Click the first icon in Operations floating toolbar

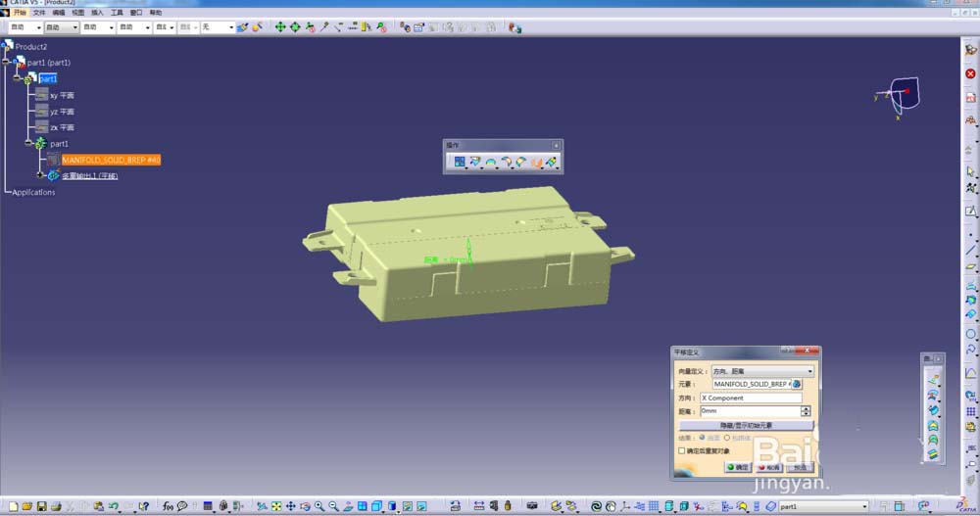point(460,162)
